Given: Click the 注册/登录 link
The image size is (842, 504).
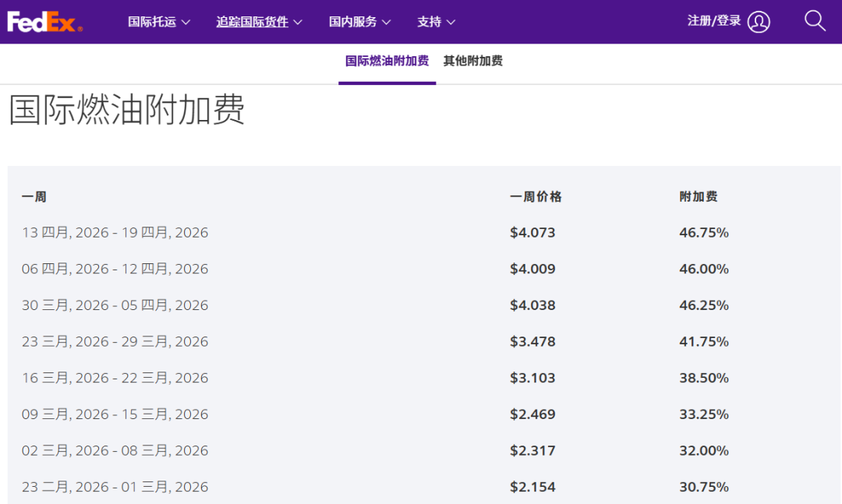Looking at the screenshot, I should tap(714, 21).
